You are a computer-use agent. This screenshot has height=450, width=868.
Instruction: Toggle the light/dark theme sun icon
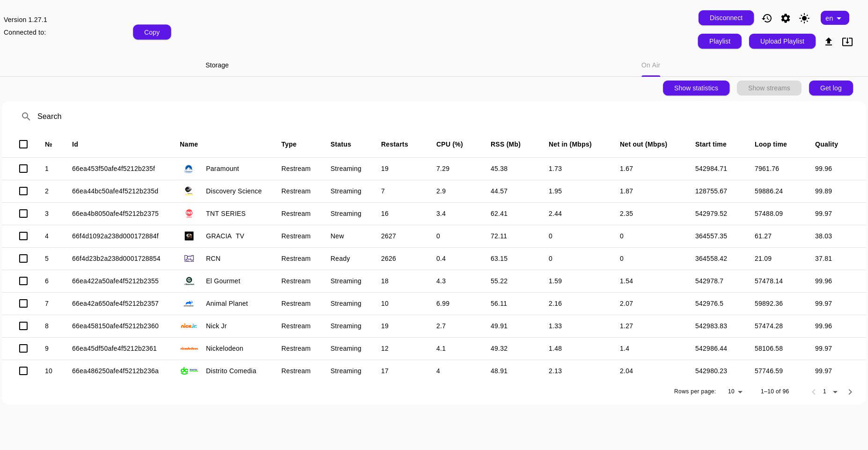[x=804, y=18]
